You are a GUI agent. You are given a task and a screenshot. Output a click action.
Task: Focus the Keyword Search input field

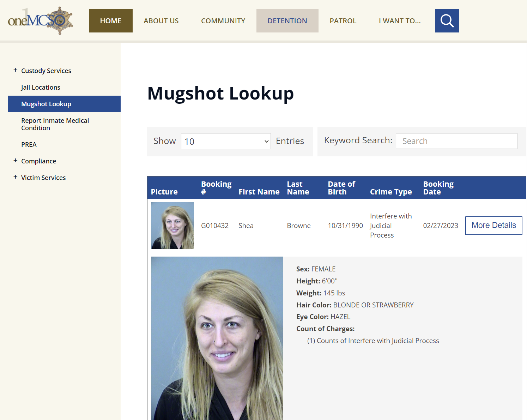click(x=456, y=141)
